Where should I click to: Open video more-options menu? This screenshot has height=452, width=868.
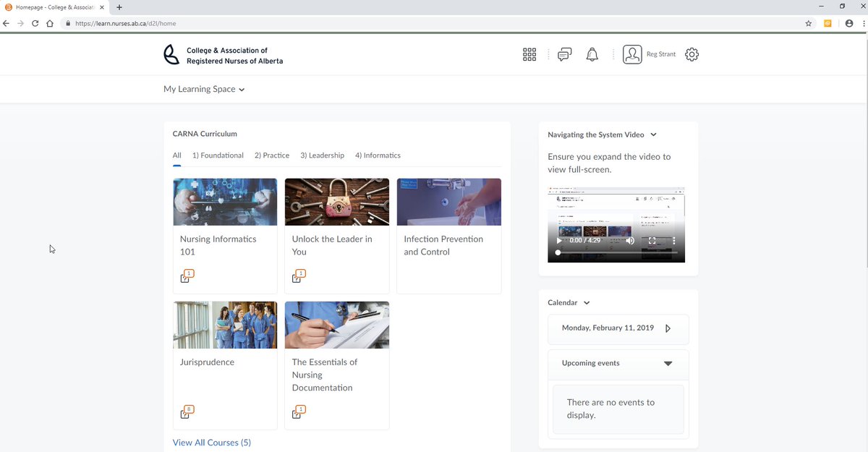tap(674, 240)
